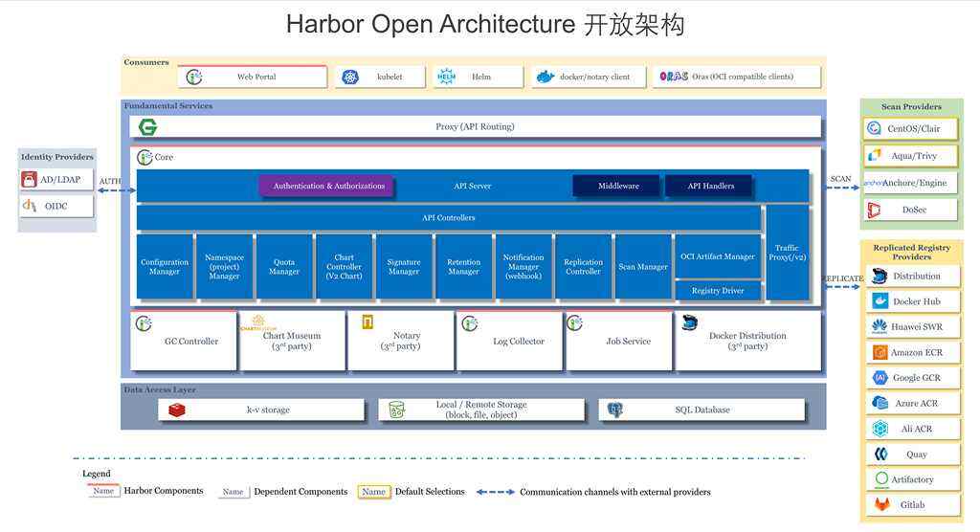
Task: Click the Anchore/Engine logo icon
Action: point(873,183)
